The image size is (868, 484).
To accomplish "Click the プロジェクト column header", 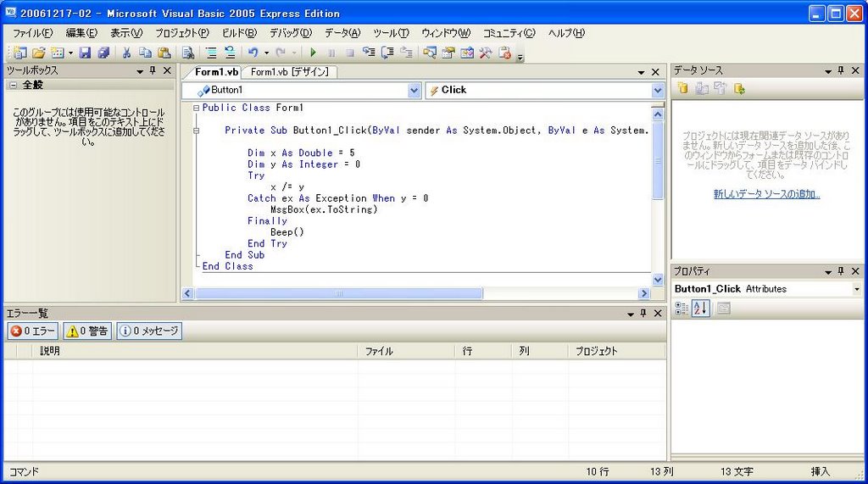I will (x=617, y=351).
